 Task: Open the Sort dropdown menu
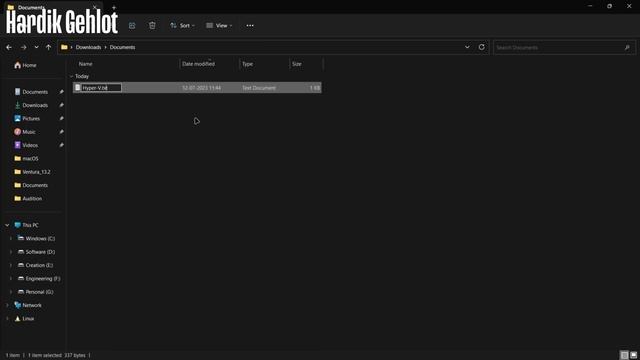[x=182, y=25]
